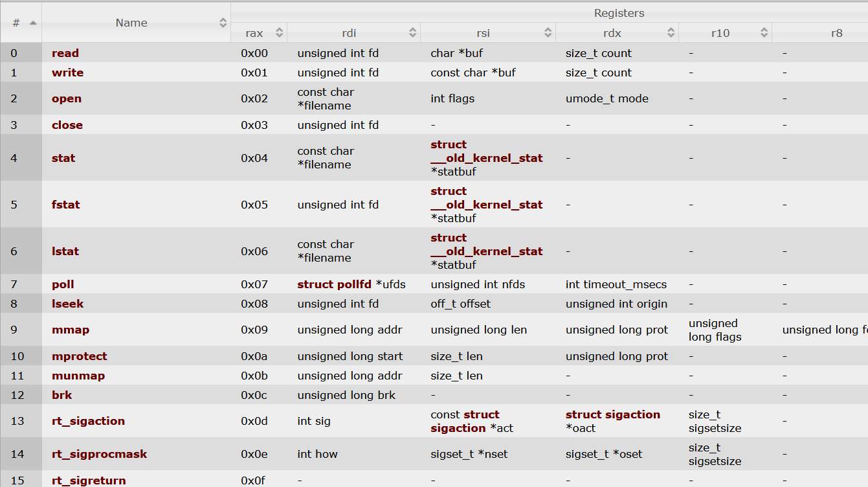Open the rt_sigaction syscall link
Viewport: 868px width, 487px height.
[x=88, y=421]
